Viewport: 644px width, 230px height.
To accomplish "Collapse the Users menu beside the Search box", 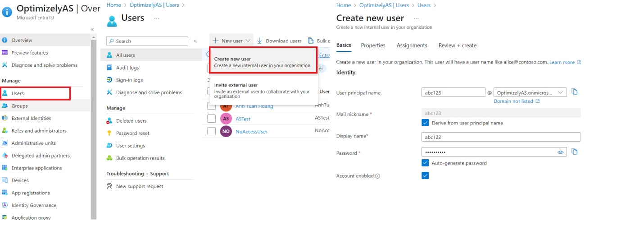I will pyautogui.click(x=195, y=41).
